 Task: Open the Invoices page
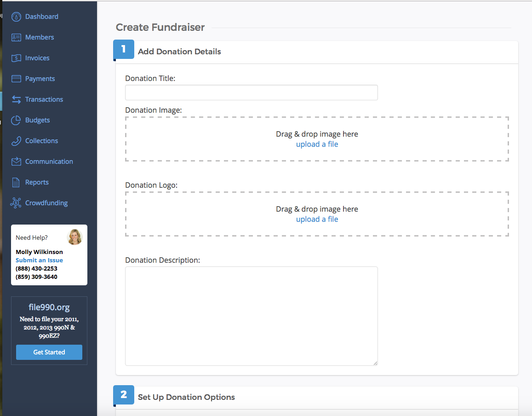coord(16,58)
